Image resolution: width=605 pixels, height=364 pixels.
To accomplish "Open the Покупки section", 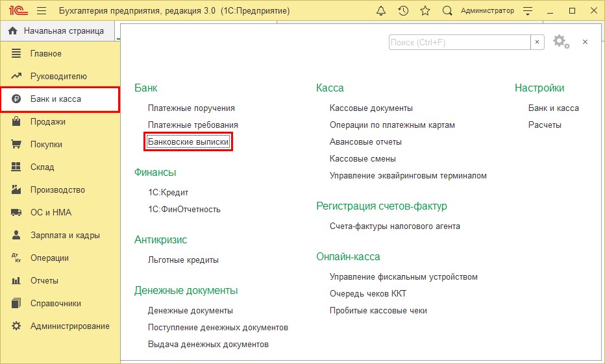I will (60, 145).
